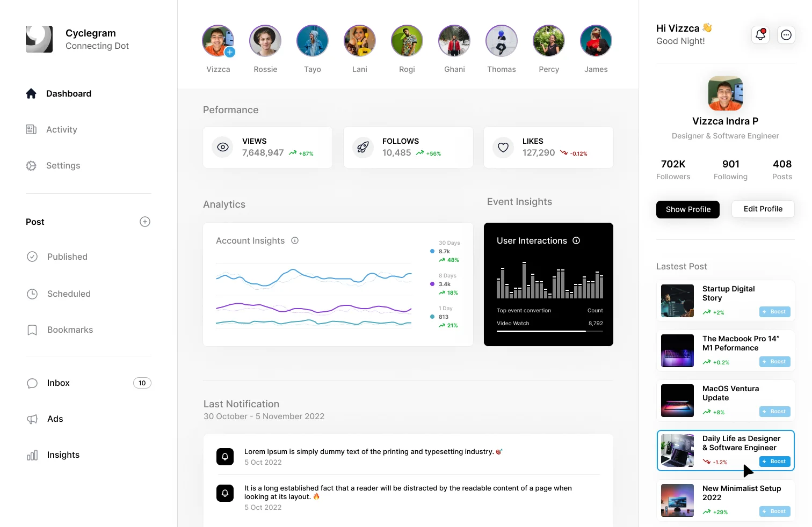This screenshot has width=812, height=527.
Task: Click the Edit Profile button
Action: point(763,209)
